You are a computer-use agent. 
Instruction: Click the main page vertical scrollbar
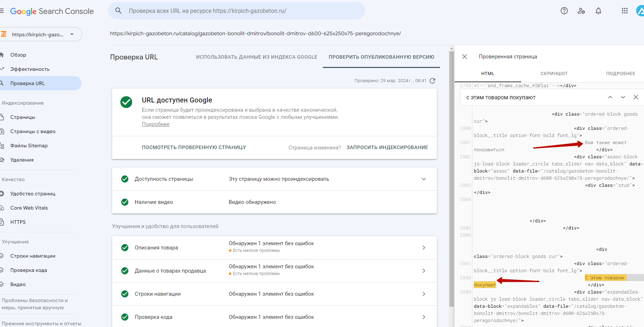(x=451, y=178)
